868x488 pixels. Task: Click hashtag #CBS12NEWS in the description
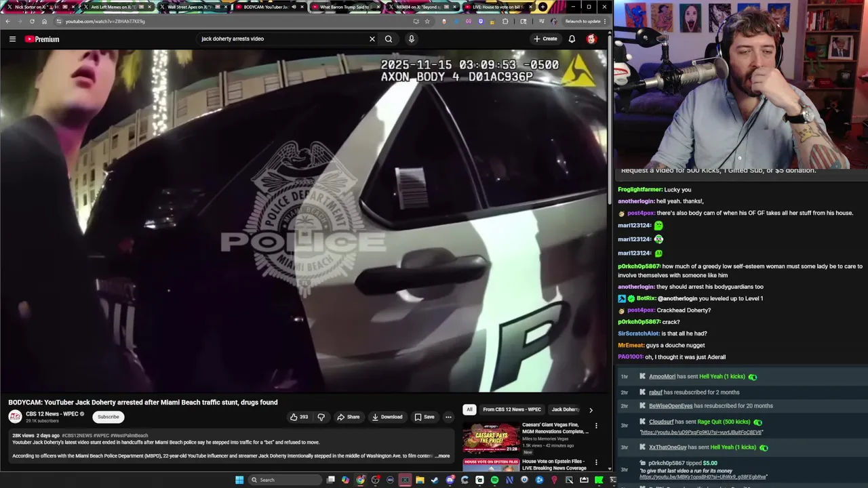click(x=77, y=435)
